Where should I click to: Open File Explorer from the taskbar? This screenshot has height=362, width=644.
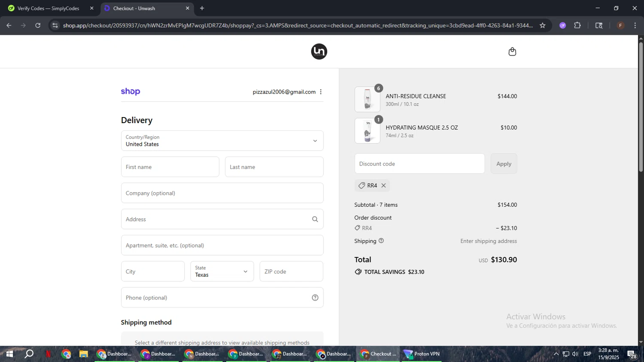(83, 354)
